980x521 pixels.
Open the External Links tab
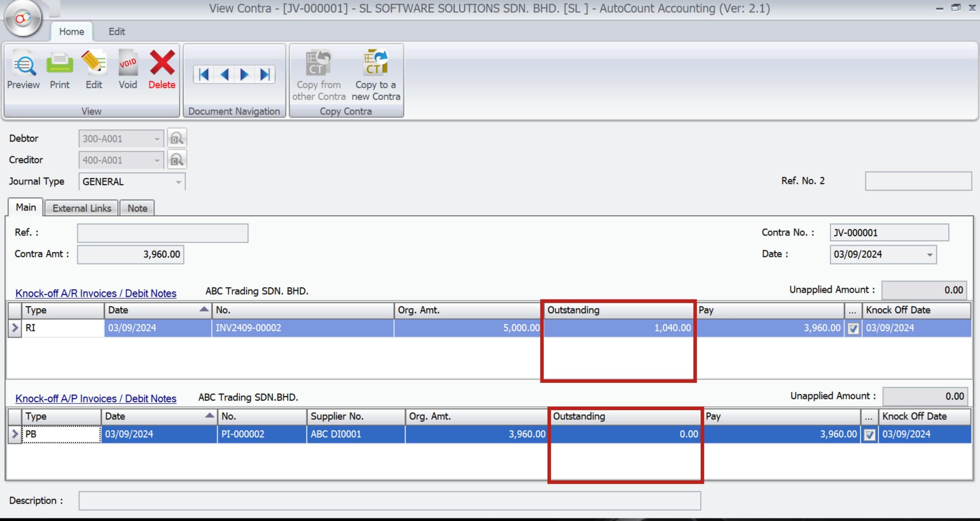82,208
